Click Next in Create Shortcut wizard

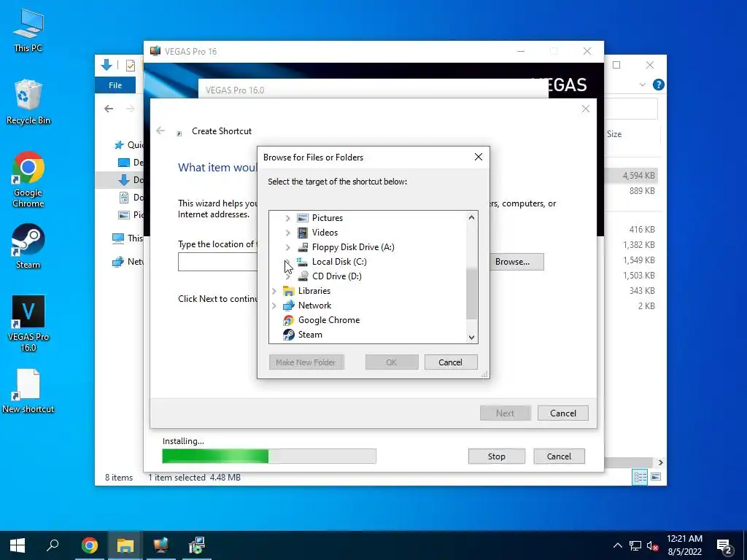click(x=505, y=413)
